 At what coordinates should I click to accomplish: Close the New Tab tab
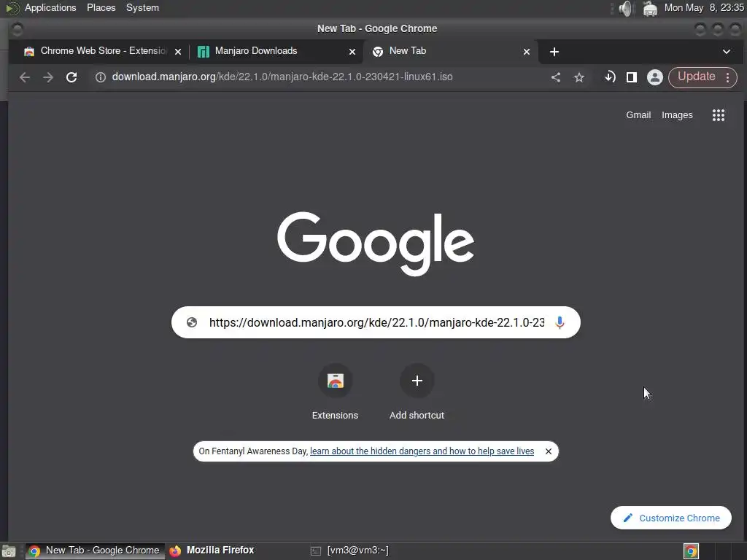pos(527,52)
